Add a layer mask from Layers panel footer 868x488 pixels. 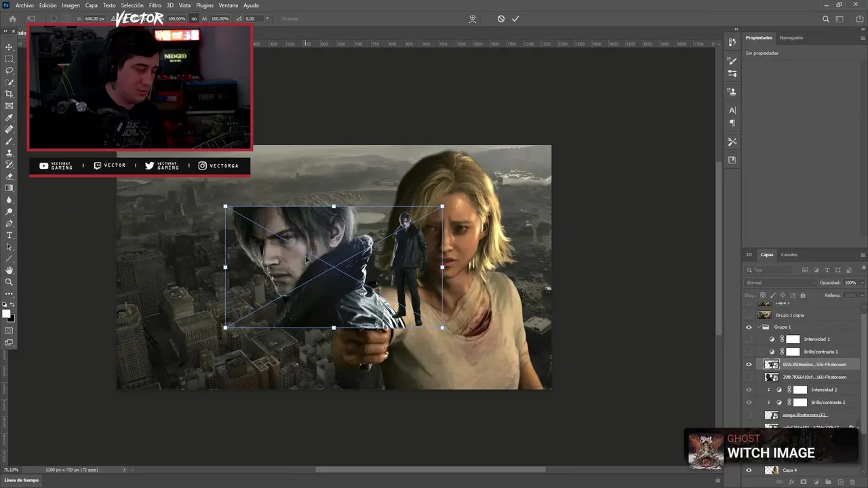pyautogui.click(x=804, y=482)
